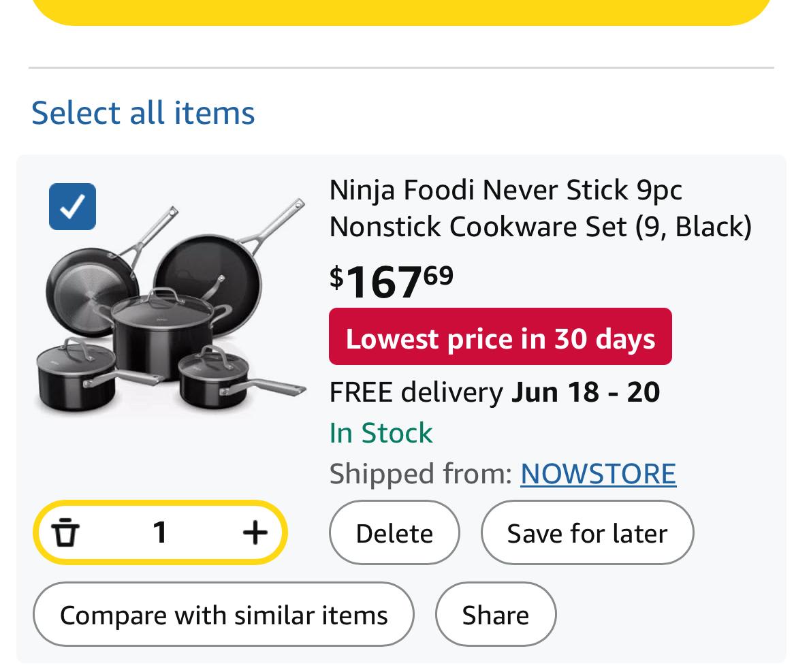Click the Delete button
Viewport: 794px width, 672px height.
(x=394, y=532)
